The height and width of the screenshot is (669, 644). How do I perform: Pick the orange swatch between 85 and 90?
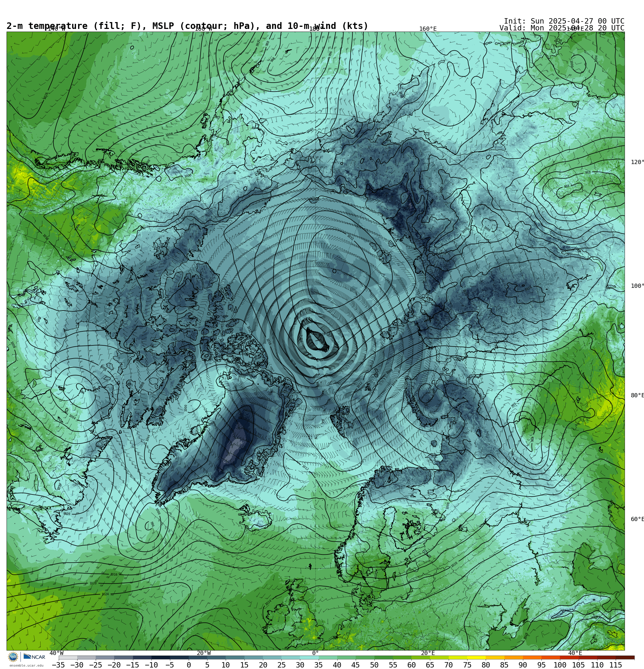pyautogui.click(x=513, y=657)
